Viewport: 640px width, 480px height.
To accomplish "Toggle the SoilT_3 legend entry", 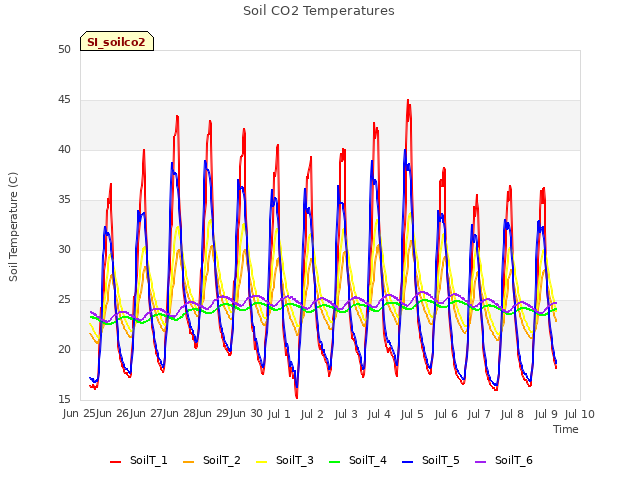I will [285, 460].
